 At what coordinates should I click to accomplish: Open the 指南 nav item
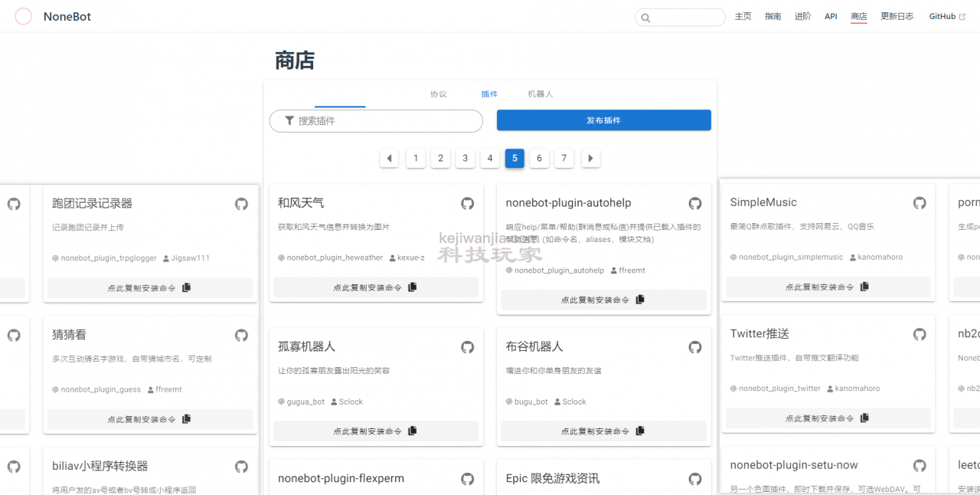(773, 16)
